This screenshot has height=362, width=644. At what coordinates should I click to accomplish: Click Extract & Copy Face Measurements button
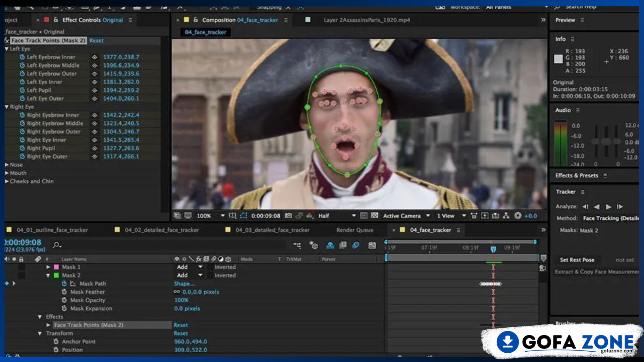point(597,272)
